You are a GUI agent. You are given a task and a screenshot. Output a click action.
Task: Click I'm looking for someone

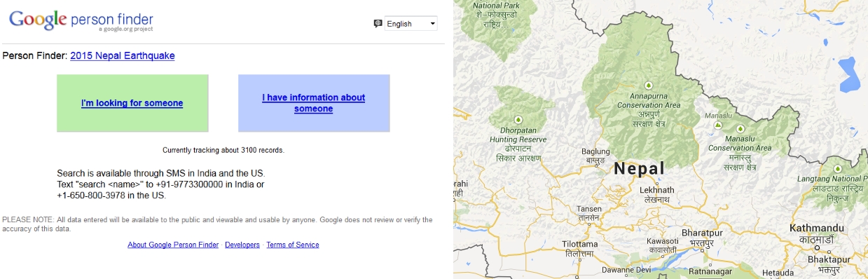[x=132, y=103]
